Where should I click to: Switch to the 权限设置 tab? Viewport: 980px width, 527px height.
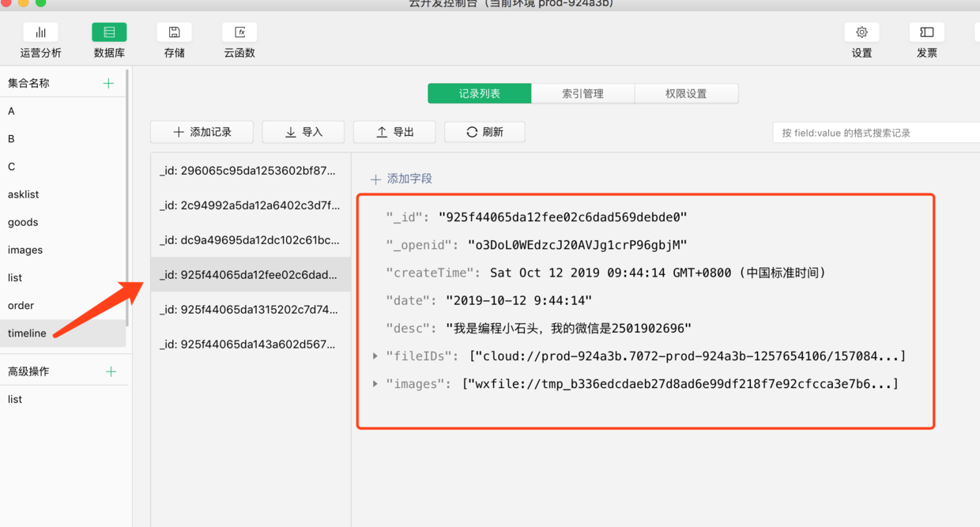point(686,93)
